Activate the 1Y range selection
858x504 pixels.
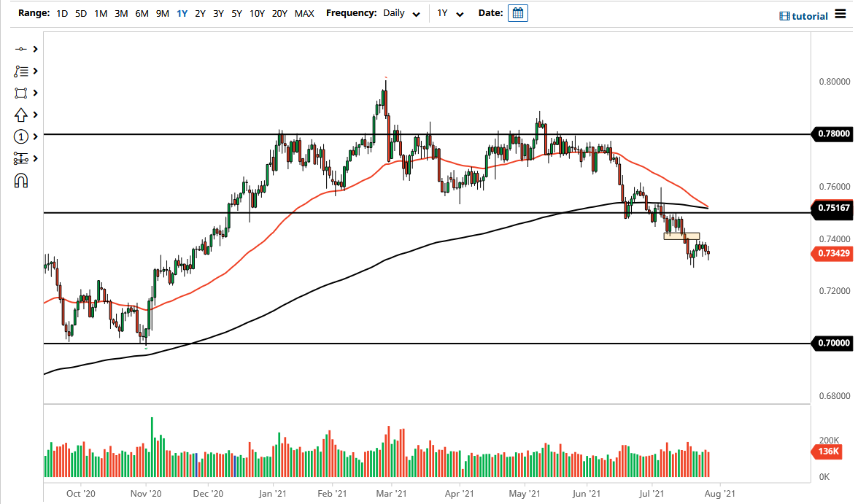pos(182,13)
